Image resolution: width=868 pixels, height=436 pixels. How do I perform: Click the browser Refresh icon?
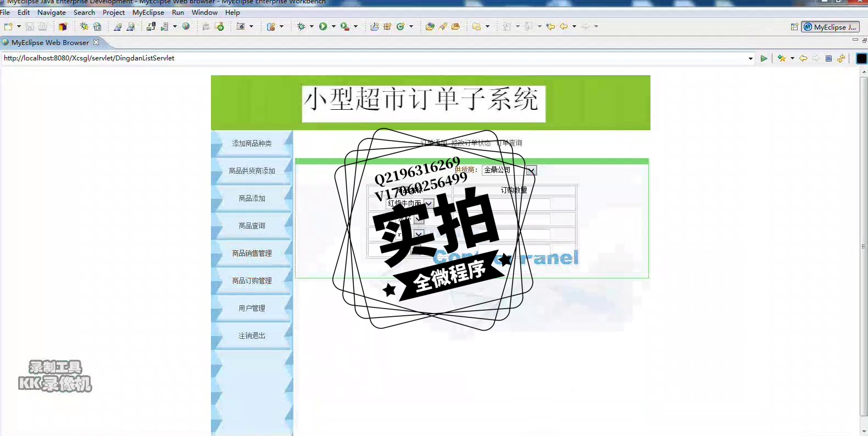tap(841, 58)
